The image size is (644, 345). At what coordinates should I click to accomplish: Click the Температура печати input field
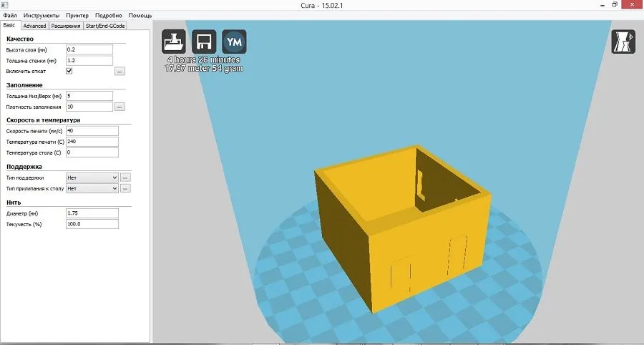pos(91,142)
